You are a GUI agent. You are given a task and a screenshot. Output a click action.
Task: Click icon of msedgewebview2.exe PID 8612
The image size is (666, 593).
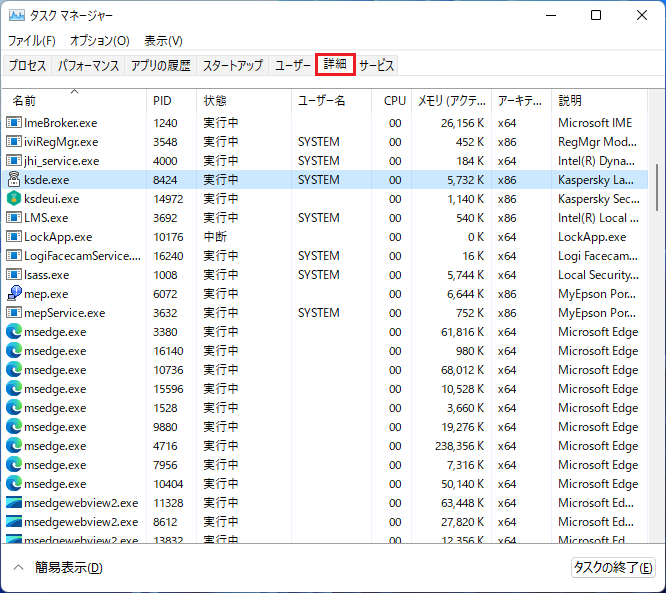tap(14, 522)
